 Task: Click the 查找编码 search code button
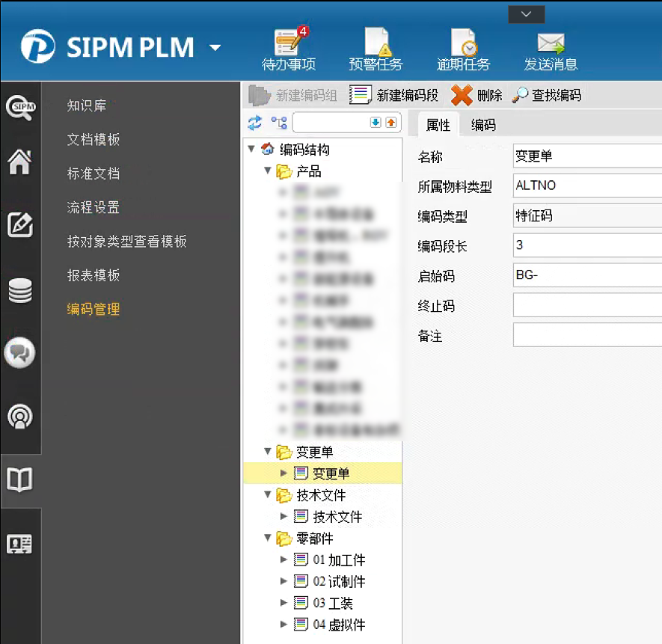(x=546, y=96)
